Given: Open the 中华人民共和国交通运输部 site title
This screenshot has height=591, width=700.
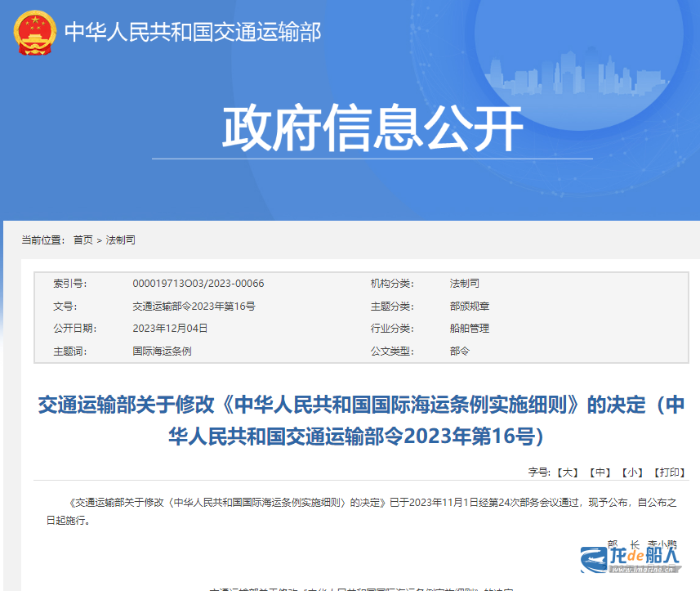Looking at the screenshot, I should 193,33.
